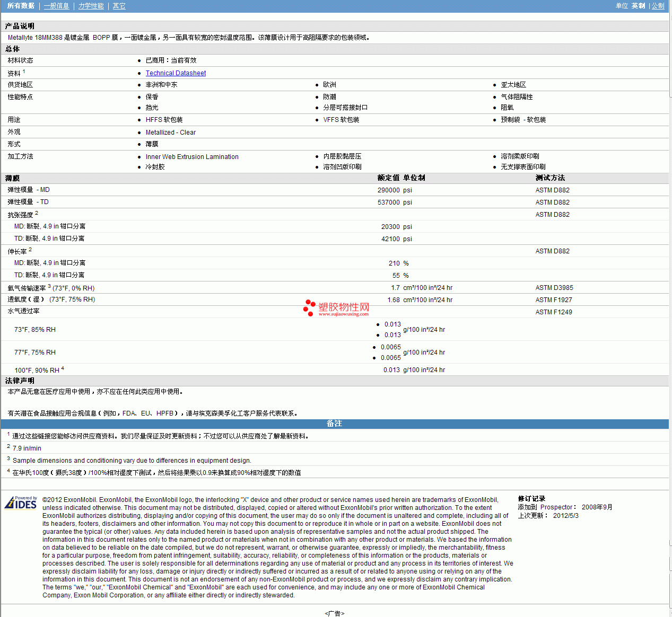Click the 溶剂柔版印刷 processing method

click(x=520, y=156)
